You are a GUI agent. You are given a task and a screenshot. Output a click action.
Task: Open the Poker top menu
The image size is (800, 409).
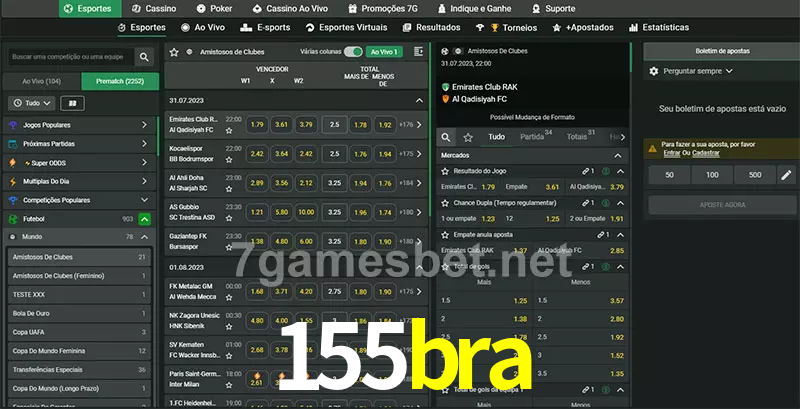(215, 9)
